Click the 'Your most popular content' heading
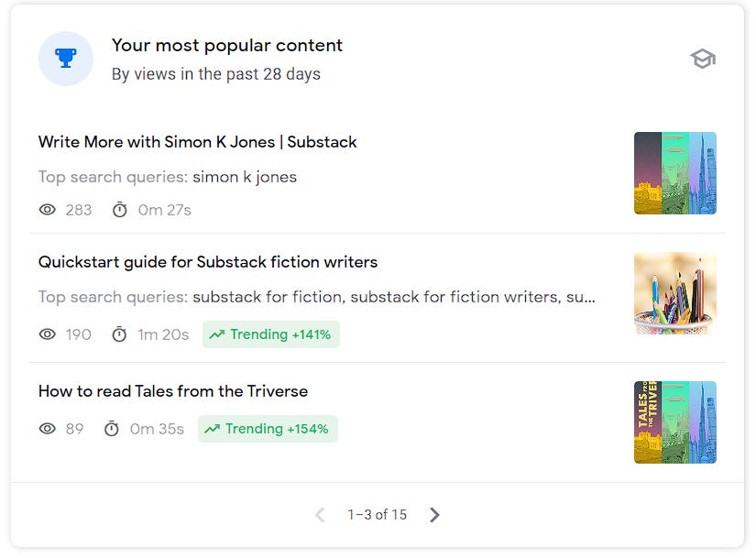 point(226,45)
